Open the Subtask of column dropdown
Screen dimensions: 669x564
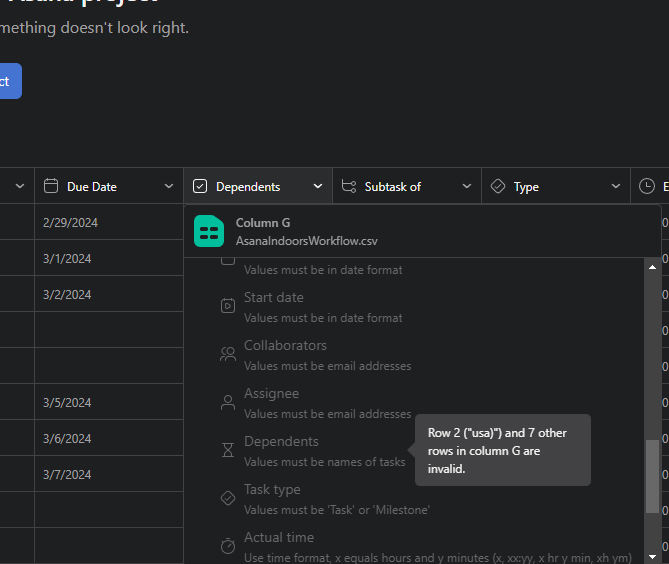pos(466,186)
